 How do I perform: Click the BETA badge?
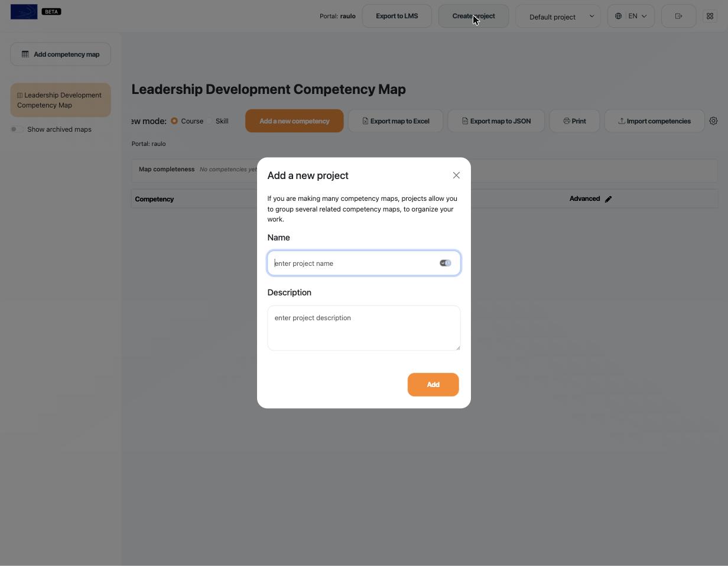pos(51,12)
